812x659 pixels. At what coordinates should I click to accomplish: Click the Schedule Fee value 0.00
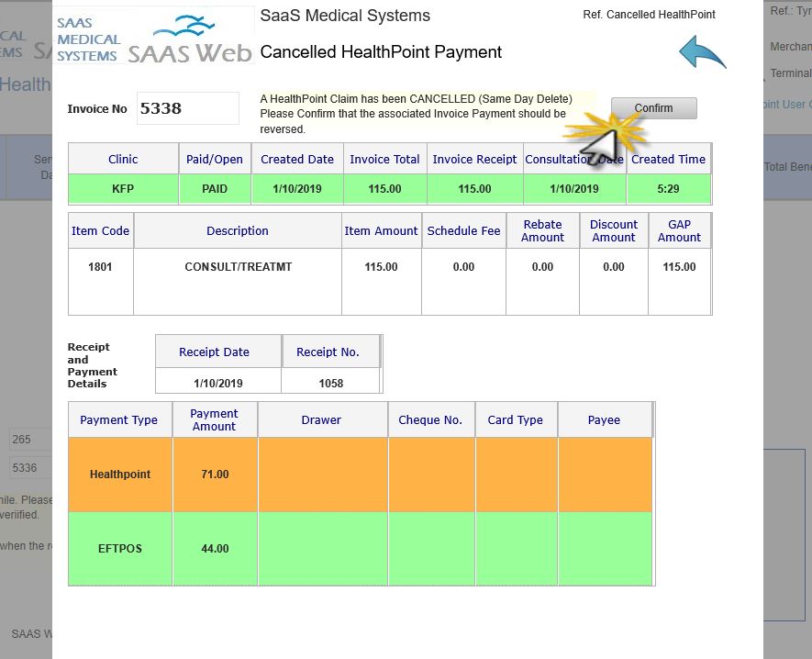coord(463,267)
